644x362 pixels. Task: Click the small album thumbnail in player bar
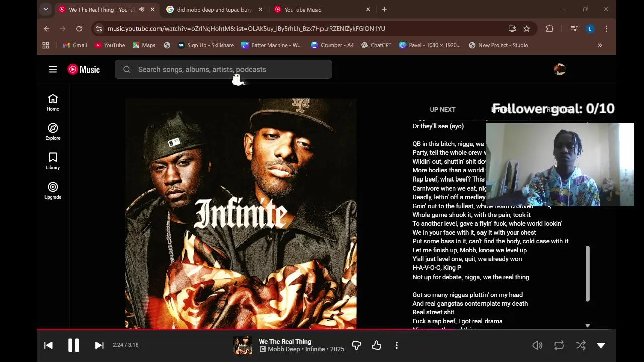[243, 345]
